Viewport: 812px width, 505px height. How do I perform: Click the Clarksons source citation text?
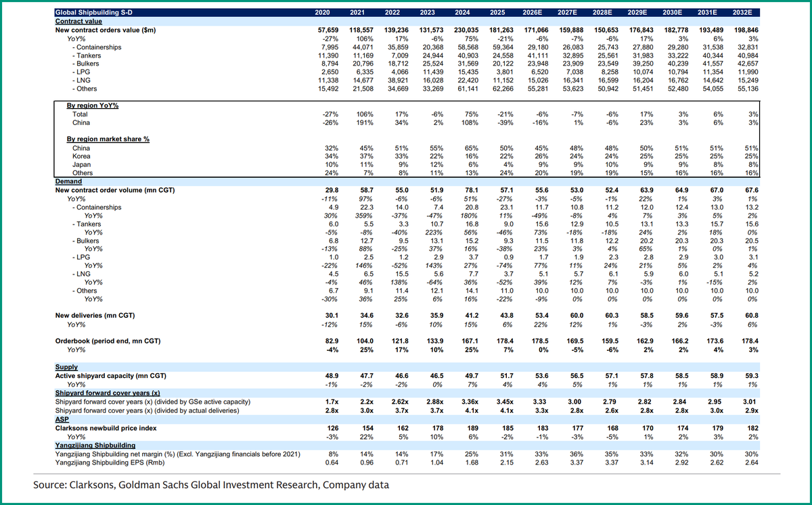pyautogui.click(x=210, y=485)
